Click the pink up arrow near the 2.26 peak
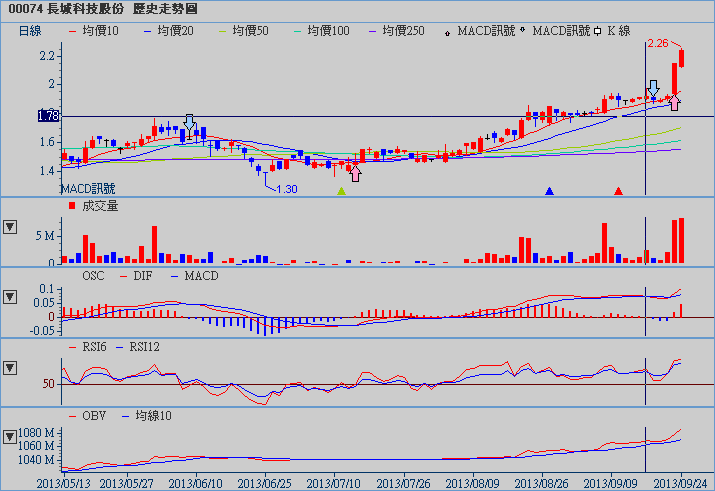The width and height of the screenshot is (715, 491). tap(675, 101)
